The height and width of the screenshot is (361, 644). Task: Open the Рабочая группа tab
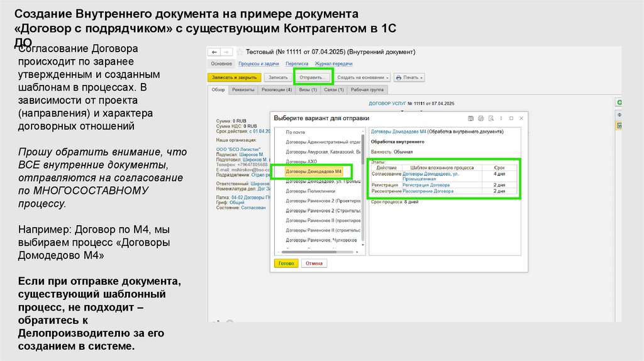(x=367, y=90)
